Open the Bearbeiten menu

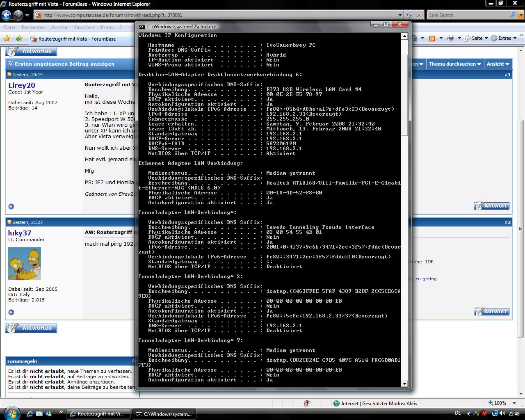click(33, 27)
